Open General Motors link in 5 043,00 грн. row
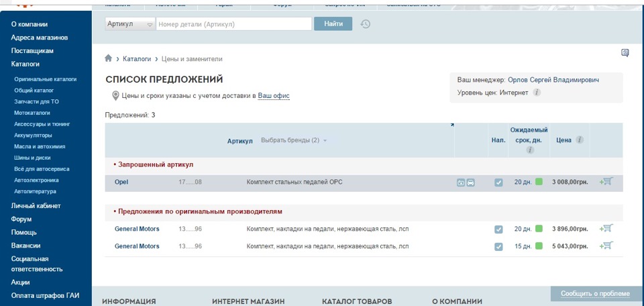This screenshot has height=306, width=644. 137,246
